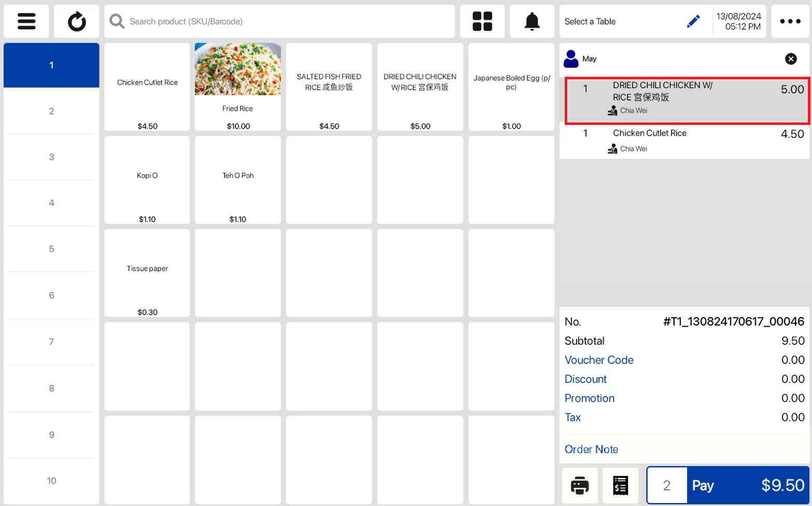Click the Order Note link
The width and height of the screenshot is (812, 506).
[591, 449]
